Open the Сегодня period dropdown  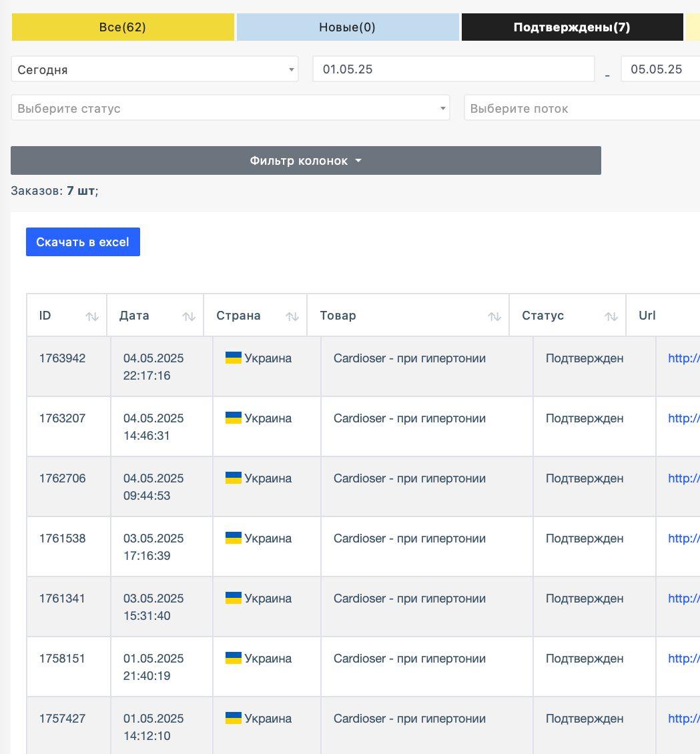click(x=154, y=69)
